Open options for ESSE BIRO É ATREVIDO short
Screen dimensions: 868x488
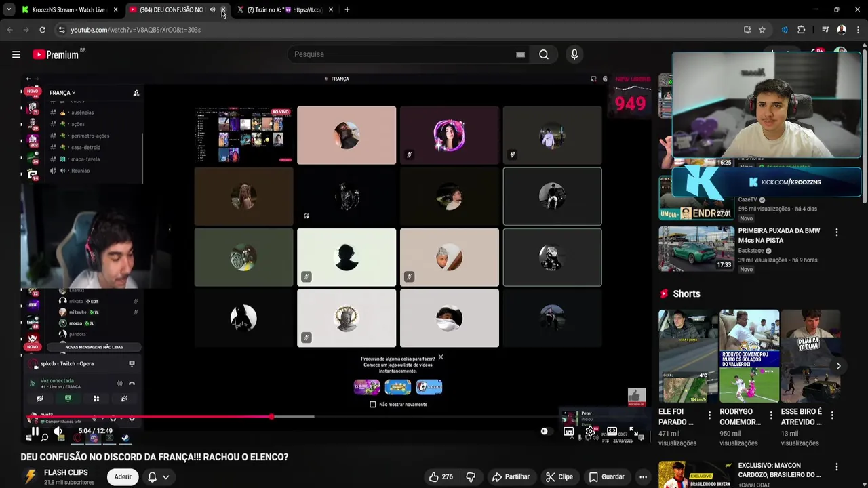point(832,415)
